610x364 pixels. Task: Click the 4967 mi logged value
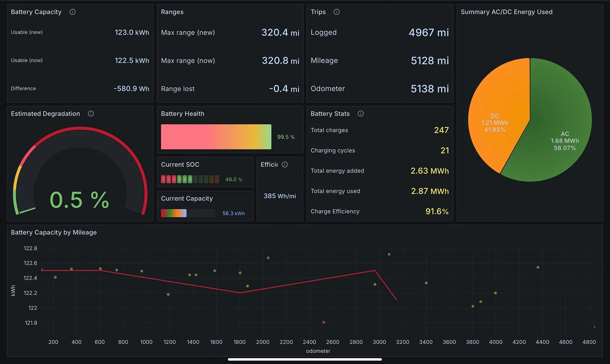429,32
